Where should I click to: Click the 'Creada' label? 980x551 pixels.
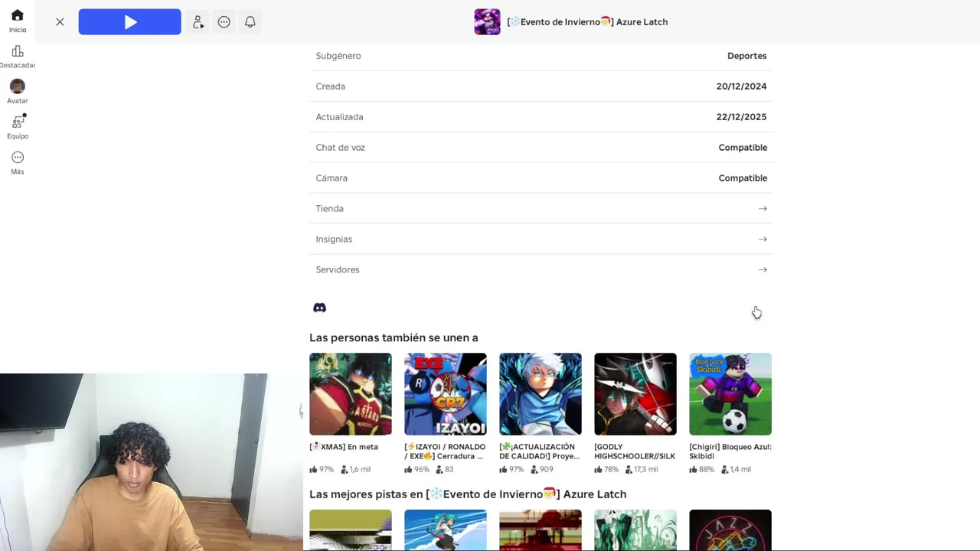point(330,86)
